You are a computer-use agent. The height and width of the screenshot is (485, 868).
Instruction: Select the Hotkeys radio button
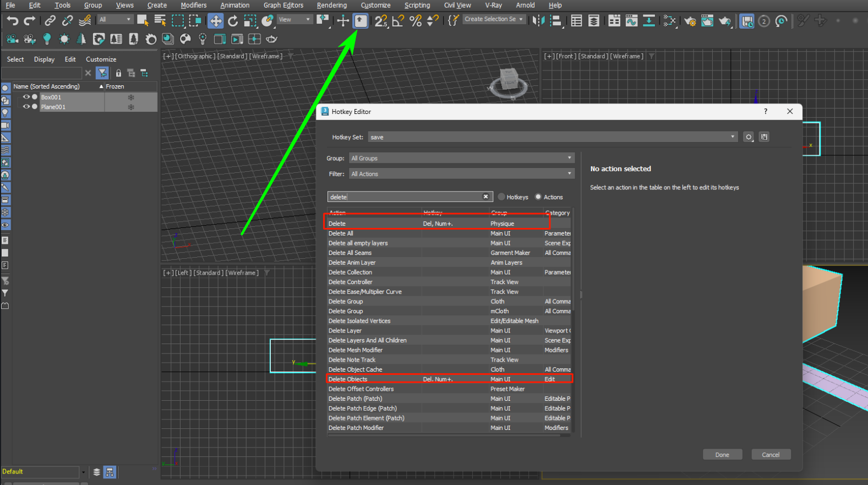coord(501,197)
